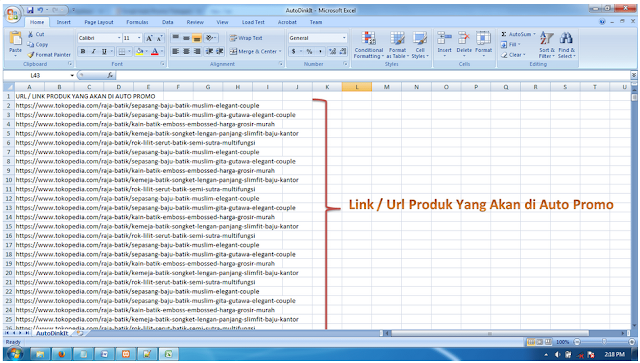
Task: Switch to Page Layout tab
Action: coord(99,22)
